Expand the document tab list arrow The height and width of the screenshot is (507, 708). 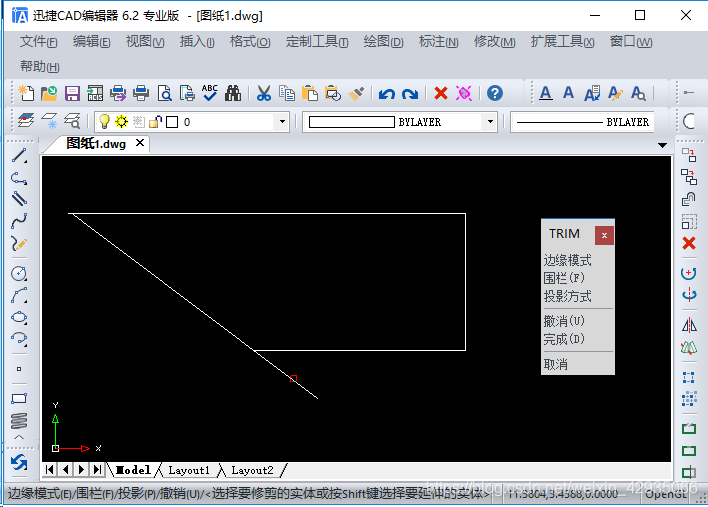[x=662, y=145]
